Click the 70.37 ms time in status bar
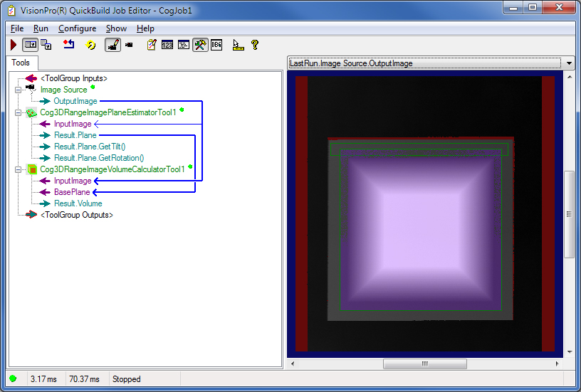The width and height of the screenshot is (581, 392). pyautogui.click(x=85, y=379)
